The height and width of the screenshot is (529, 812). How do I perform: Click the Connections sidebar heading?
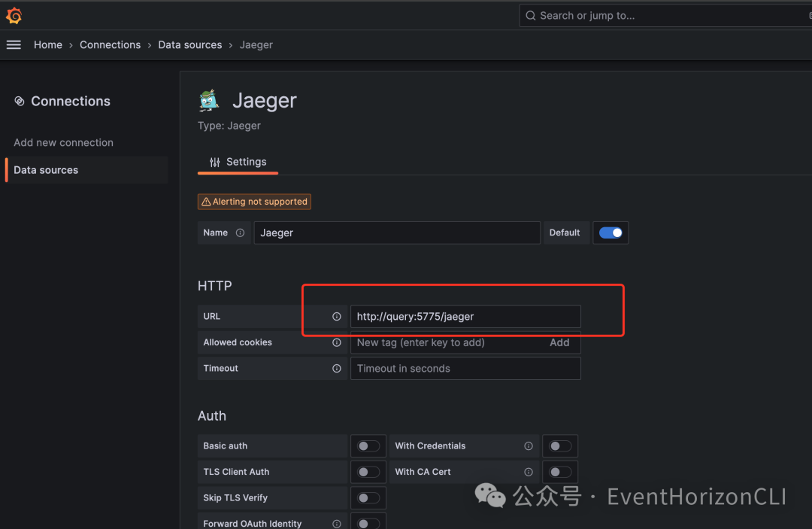click(x=71, y=101)
